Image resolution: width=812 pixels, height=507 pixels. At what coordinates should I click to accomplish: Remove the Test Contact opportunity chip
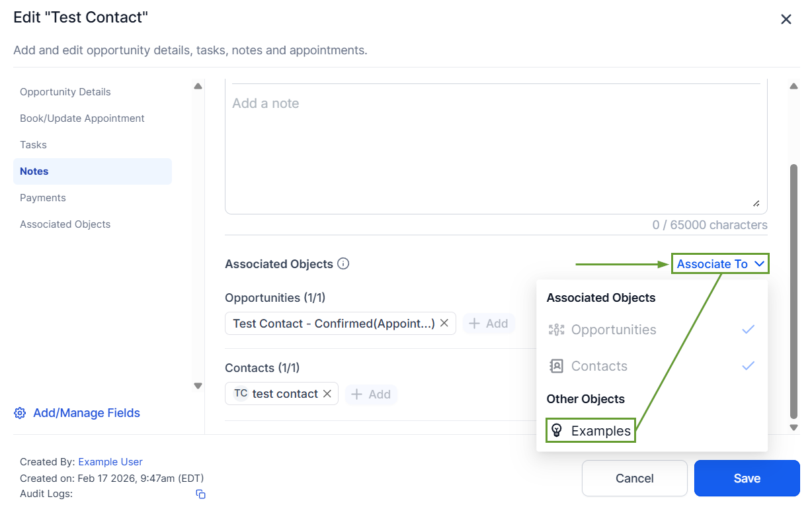click(444, 323)
